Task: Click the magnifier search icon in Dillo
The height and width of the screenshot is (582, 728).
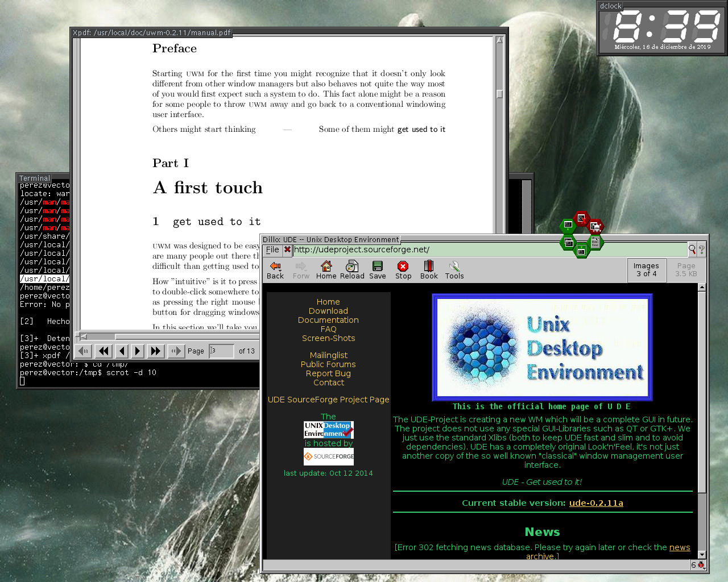Action: tap(692, 249)
